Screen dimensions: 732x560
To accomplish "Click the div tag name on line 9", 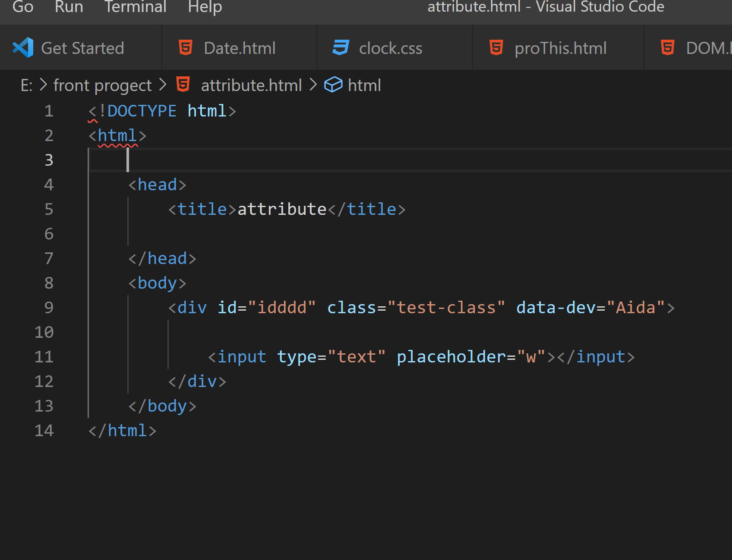I will (192, 308).
